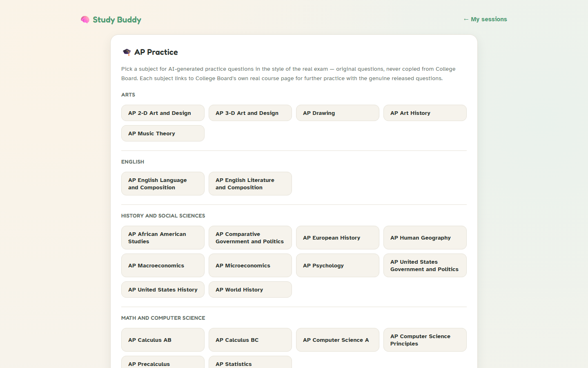Select AP African American Studies
The image size is (588, 368).
pos(163,238)
